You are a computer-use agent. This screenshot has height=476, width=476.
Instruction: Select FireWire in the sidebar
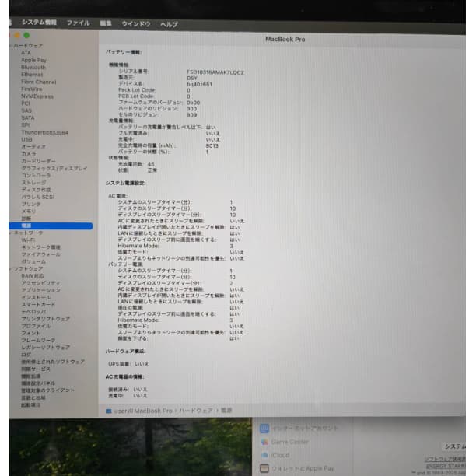[32, 89]
